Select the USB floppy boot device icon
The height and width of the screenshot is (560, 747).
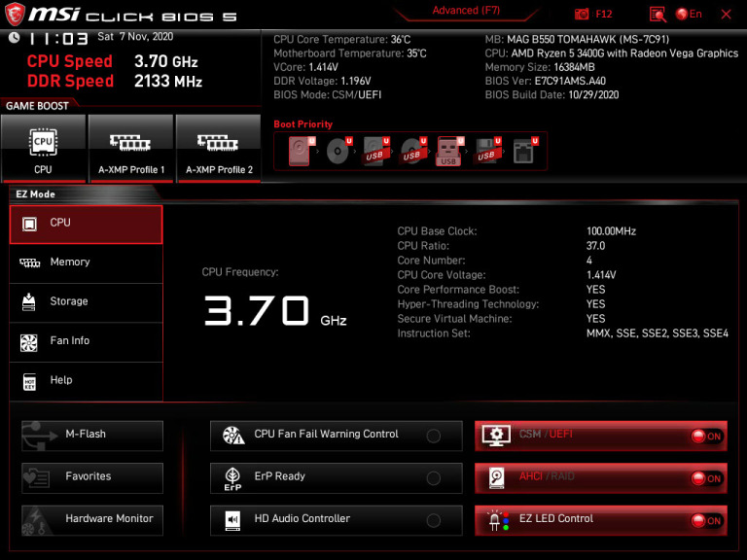(x=487, y=151)
